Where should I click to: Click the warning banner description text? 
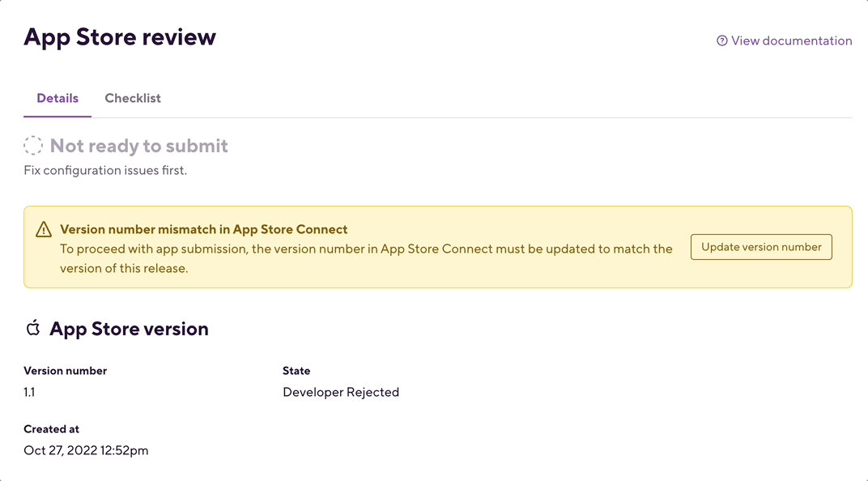pyautogui.click(x=366, y=258)
